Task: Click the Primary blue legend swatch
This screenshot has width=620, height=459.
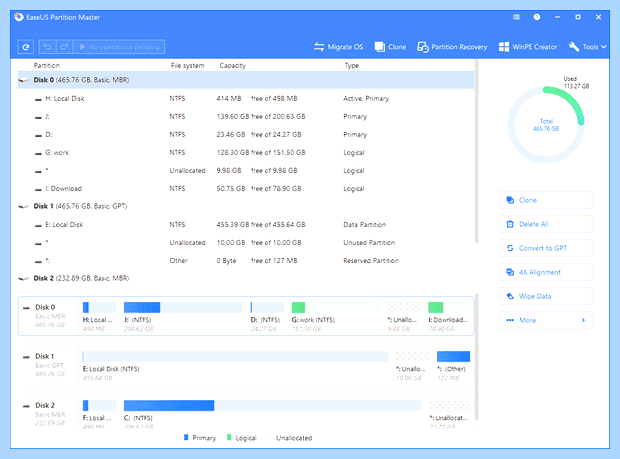Action: click(186, 437)
